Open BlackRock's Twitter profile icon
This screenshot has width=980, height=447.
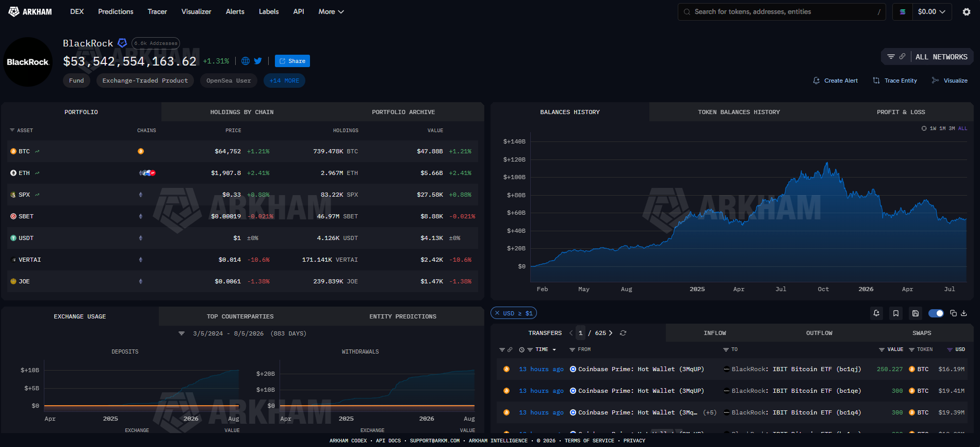pos(258,61)
